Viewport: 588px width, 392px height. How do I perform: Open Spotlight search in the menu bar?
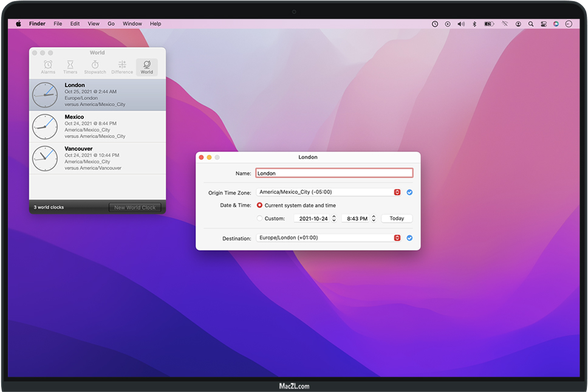click(x=530, y=24)
